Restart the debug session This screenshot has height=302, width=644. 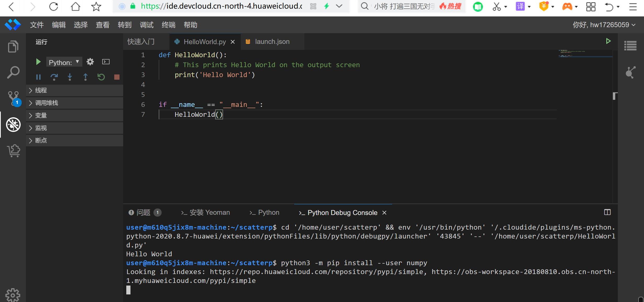click(x=101, y=77)
